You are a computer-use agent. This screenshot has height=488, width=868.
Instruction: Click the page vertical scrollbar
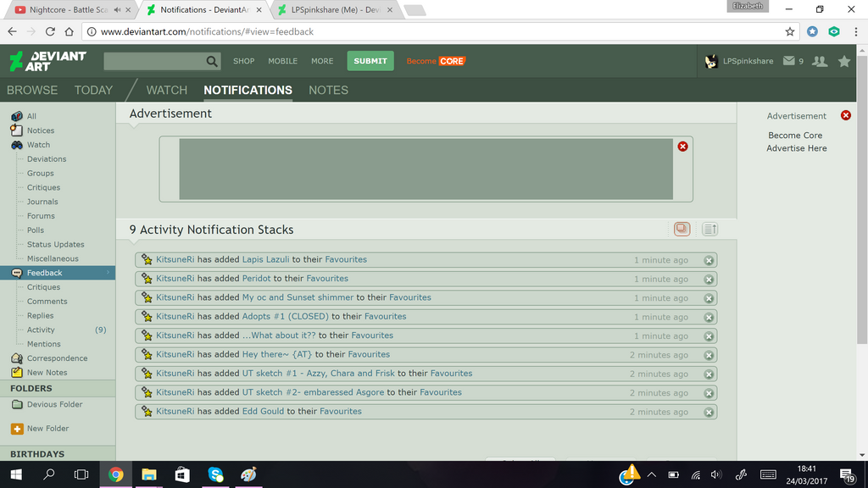click(862, 199)
